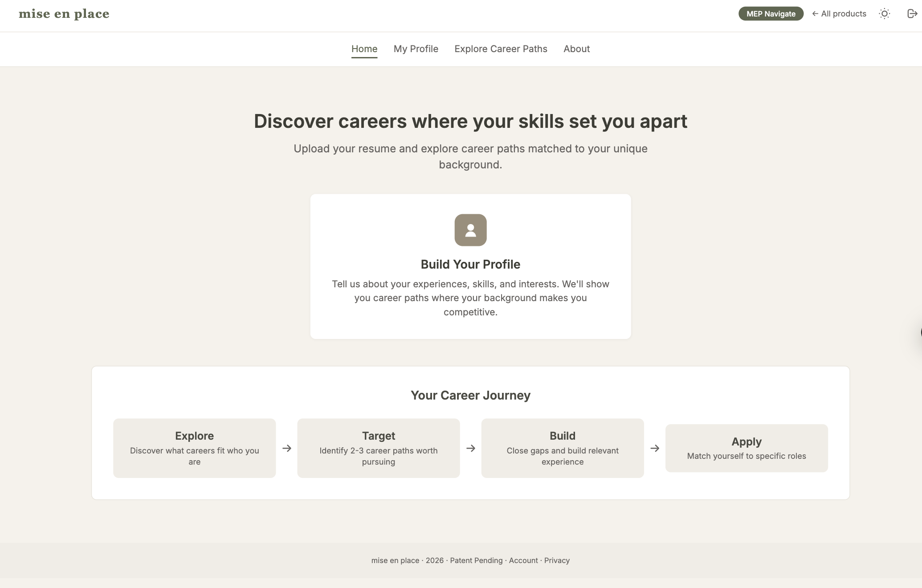Click the Target journey step card
922x588 pixels.
pyautogui.click(x=379, y=448)
